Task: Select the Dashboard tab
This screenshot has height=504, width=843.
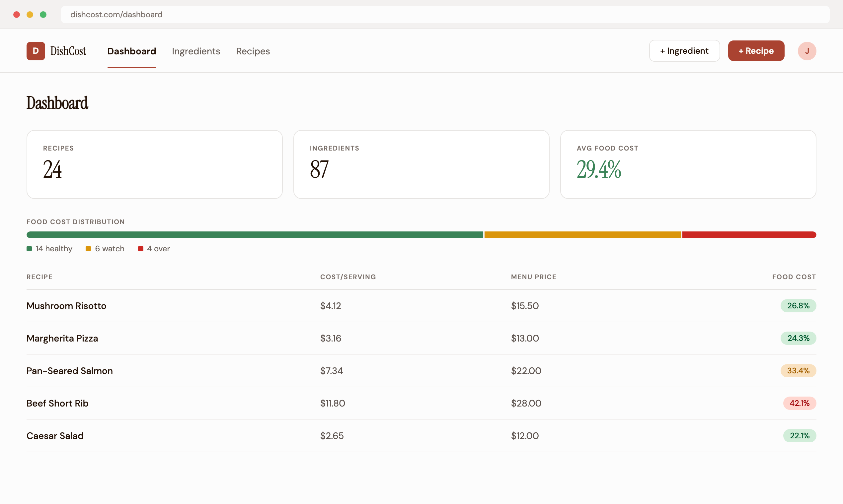Action: [x=131, y=51]
